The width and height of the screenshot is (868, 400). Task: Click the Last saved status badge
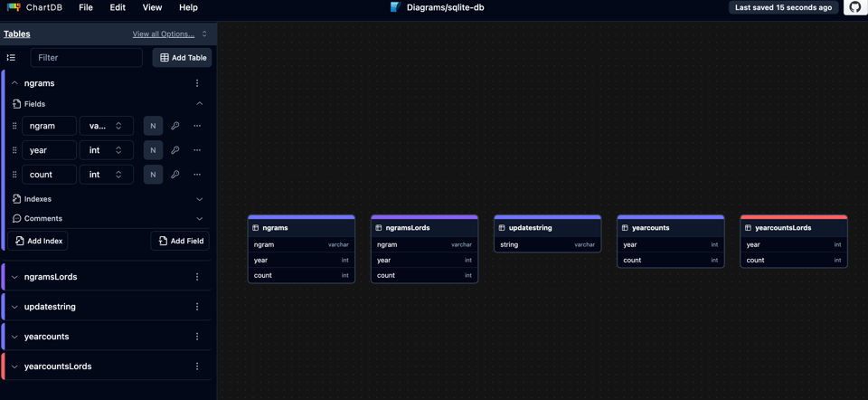click(x=783, y=8)
